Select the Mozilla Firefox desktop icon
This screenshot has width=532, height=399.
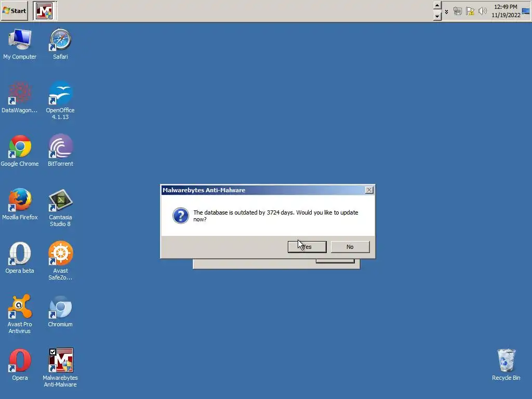pyautogui.click(x=20, y=204)
